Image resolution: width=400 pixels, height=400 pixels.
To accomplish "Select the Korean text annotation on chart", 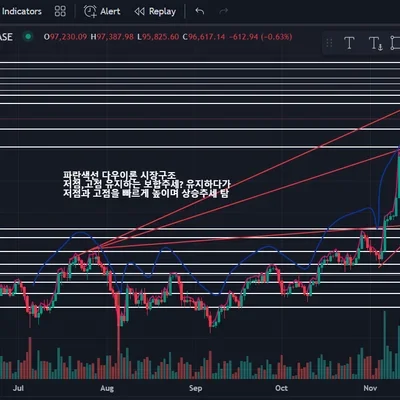I will (147, 184).
